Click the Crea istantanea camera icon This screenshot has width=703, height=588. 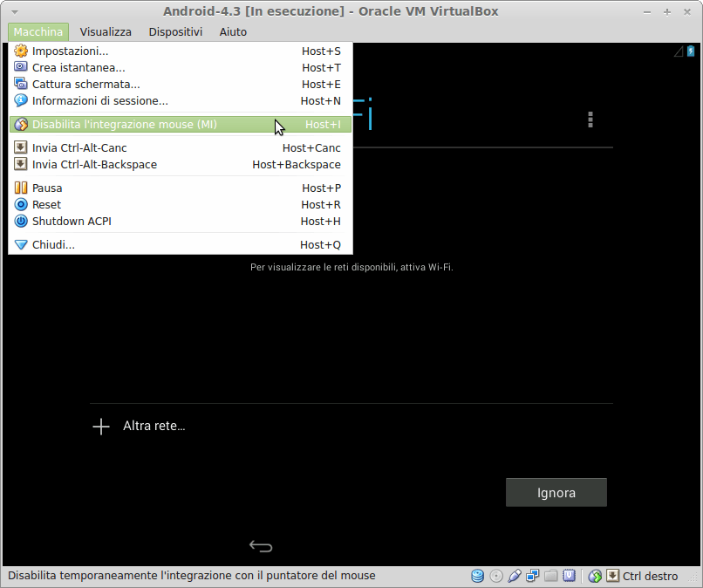[21, 67]
